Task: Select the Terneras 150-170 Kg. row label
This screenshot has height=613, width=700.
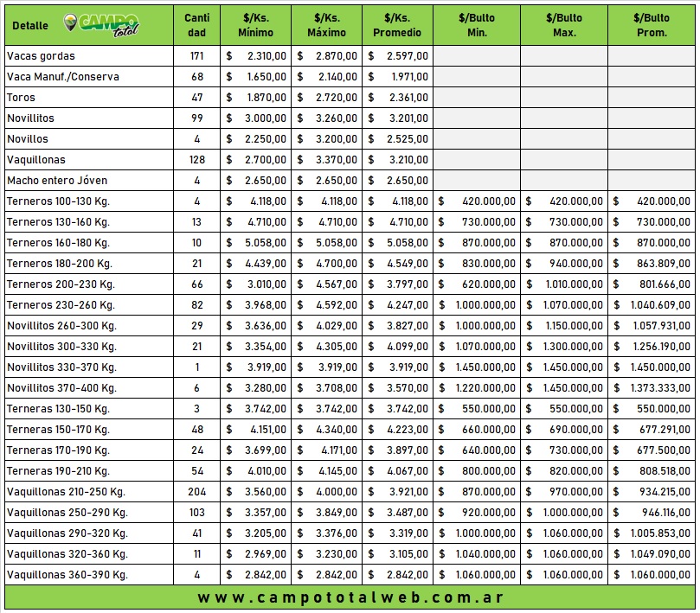Action: pyautogui.click(x=58, y=430)
